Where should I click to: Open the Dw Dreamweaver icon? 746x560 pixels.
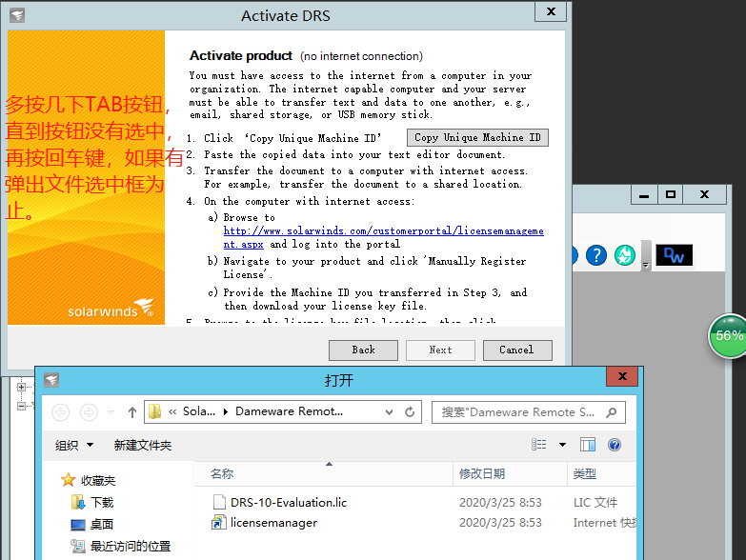pos(674,255)
